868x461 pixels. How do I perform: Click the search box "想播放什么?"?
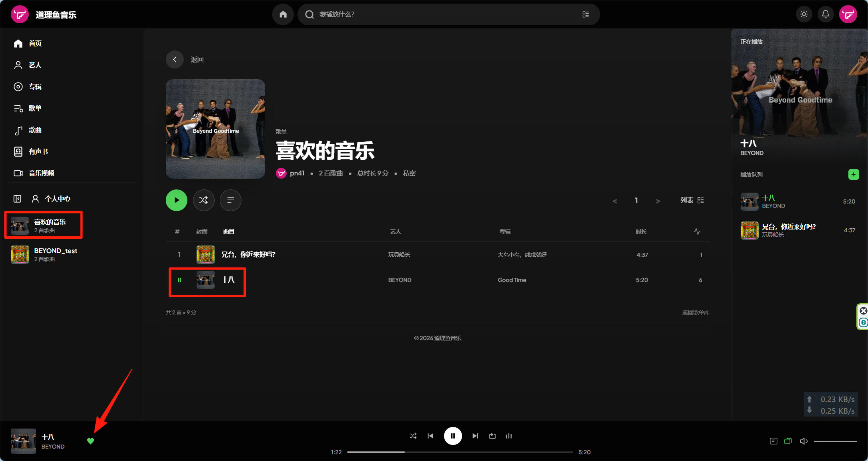pyautogui.click(x=448, y=14)
